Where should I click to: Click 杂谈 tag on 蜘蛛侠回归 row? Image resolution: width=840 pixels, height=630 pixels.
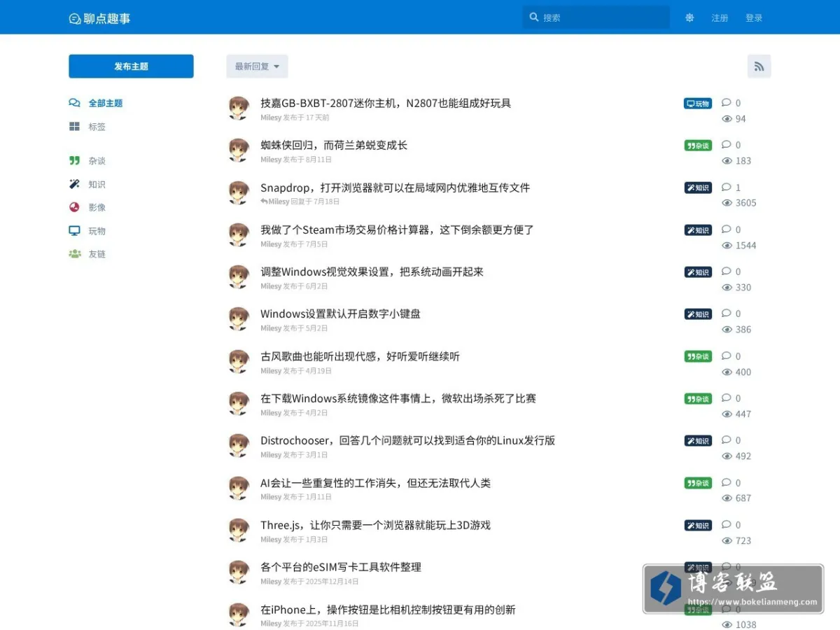click(698, 146)
